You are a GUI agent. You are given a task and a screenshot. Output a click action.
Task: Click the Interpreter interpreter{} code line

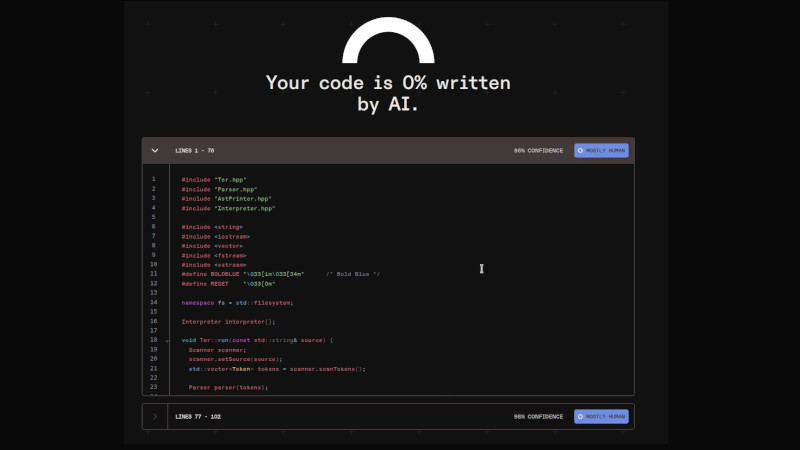(x=228, y=321)
